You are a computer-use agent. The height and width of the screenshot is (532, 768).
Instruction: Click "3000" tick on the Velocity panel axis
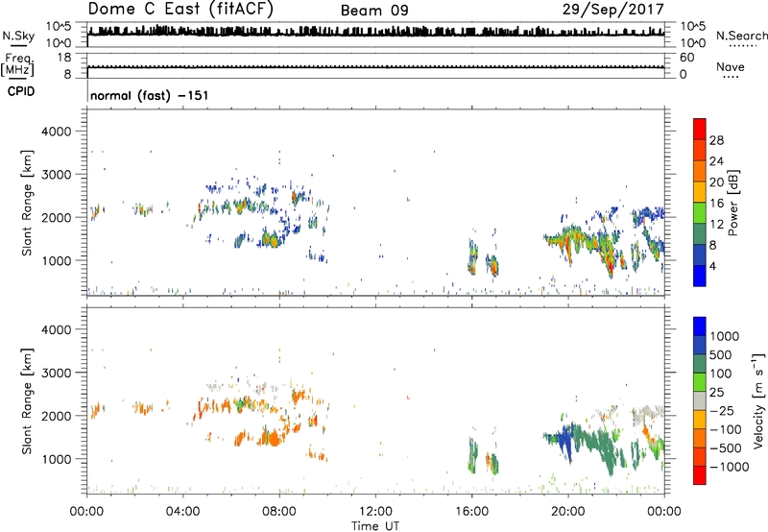pyautogui.click(x=56, y=373)
